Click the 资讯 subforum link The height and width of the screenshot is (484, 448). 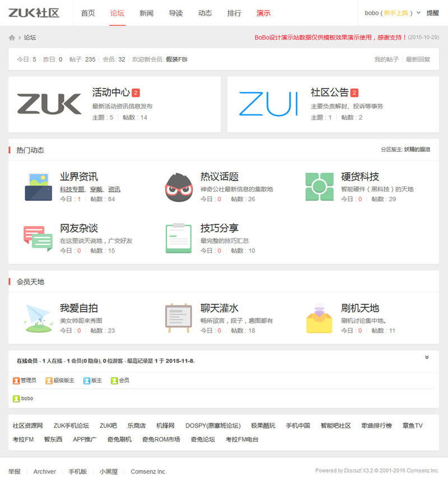[x=114, y=189]
